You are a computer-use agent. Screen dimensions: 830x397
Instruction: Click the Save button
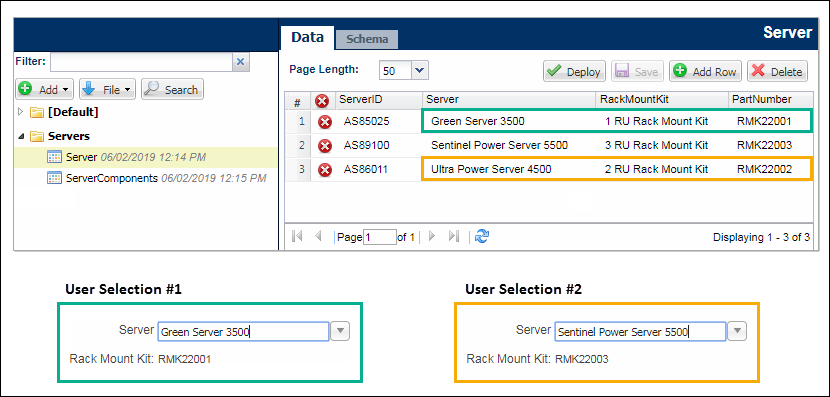[x=638, y=71]
